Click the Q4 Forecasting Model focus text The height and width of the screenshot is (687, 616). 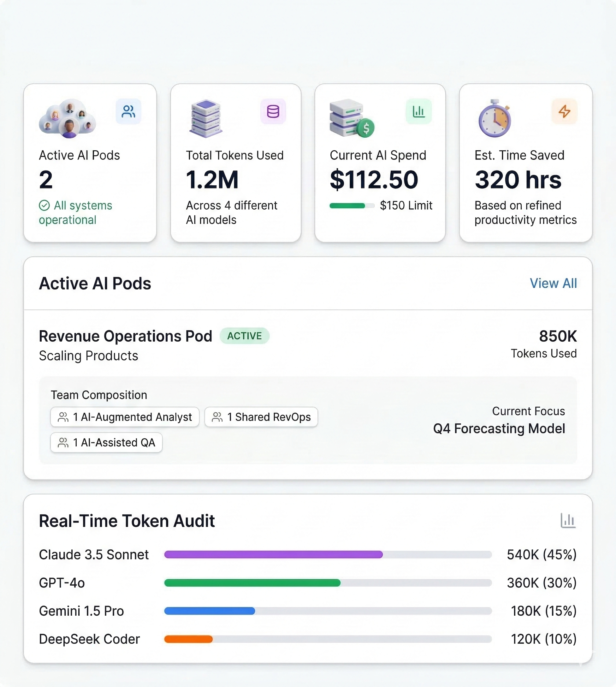click(x=499, y=429)
